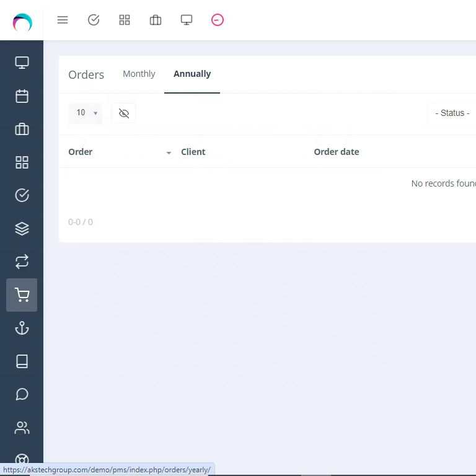Screen dimensions: 476x476
Task: Sort by Order column arrow
Action: tap(169, 152)
